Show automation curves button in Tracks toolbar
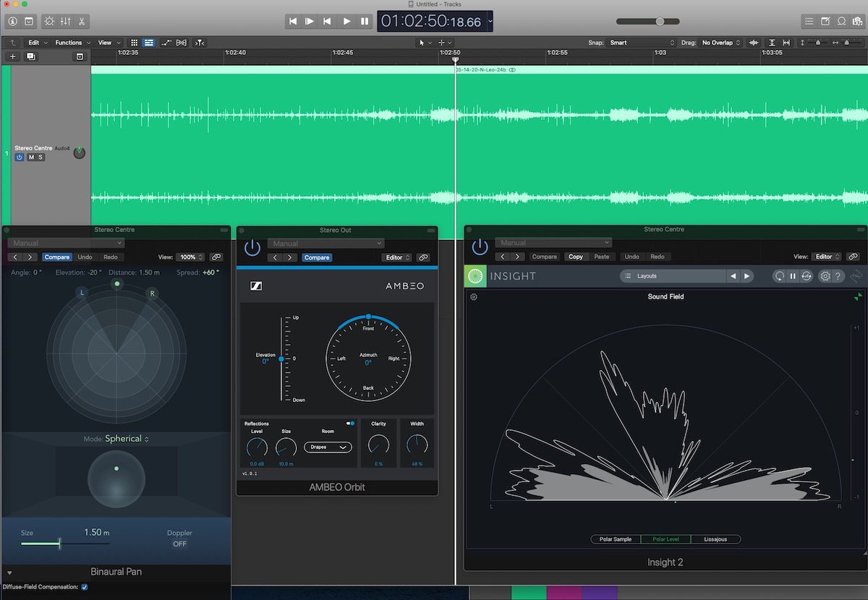This screenshot has height=600, width=868. pos(167,43)
